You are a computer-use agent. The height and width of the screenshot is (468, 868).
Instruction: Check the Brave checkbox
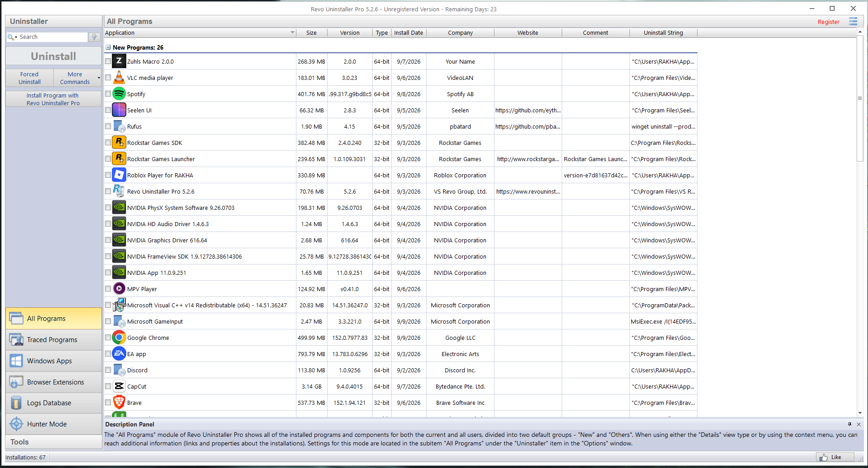[x=108, y=403]
